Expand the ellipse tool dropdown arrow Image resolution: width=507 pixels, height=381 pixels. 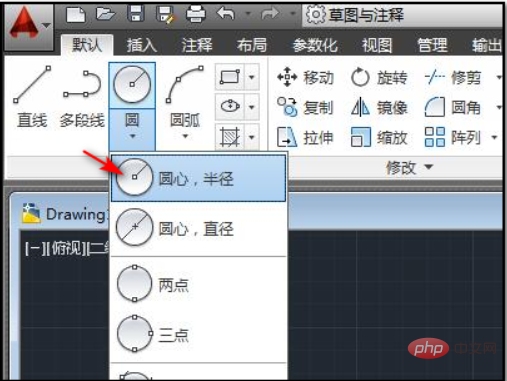click(x=252, y=107)
